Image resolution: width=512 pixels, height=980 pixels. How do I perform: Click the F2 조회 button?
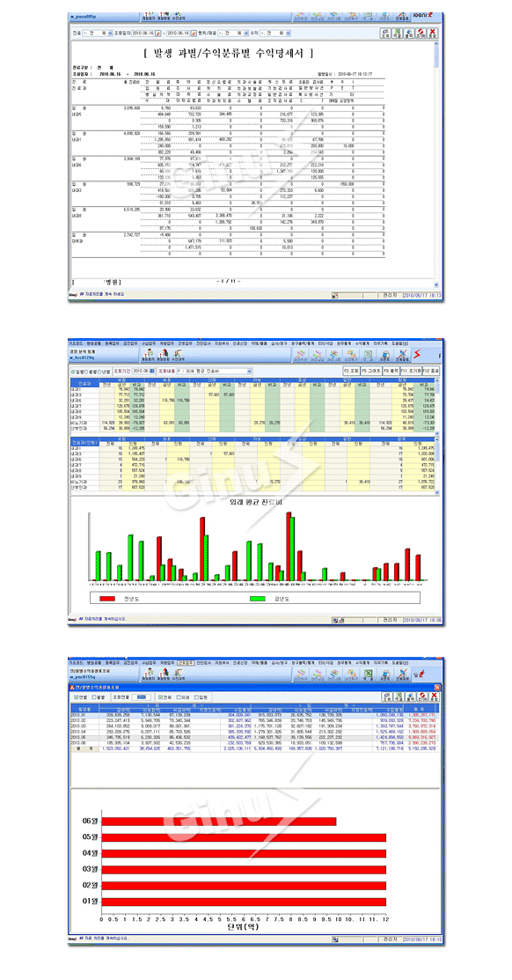[352, 371]
